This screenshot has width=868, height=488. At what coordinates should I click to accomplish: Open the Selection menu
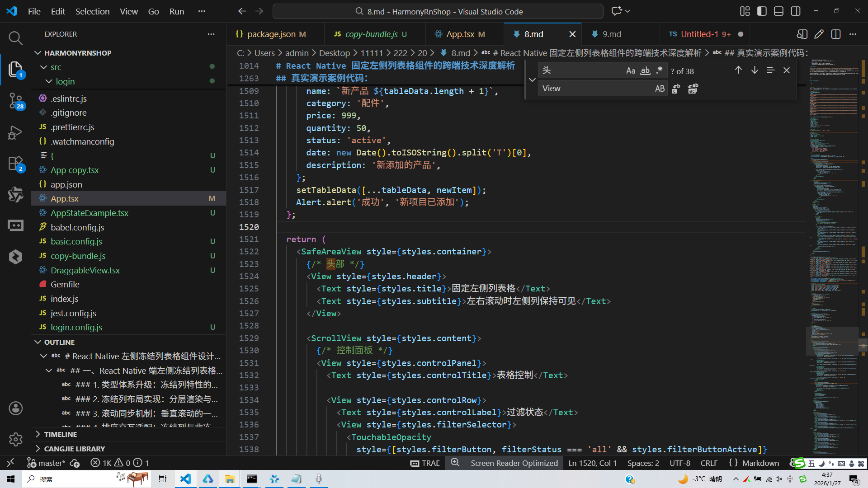[x=92, y=11]
